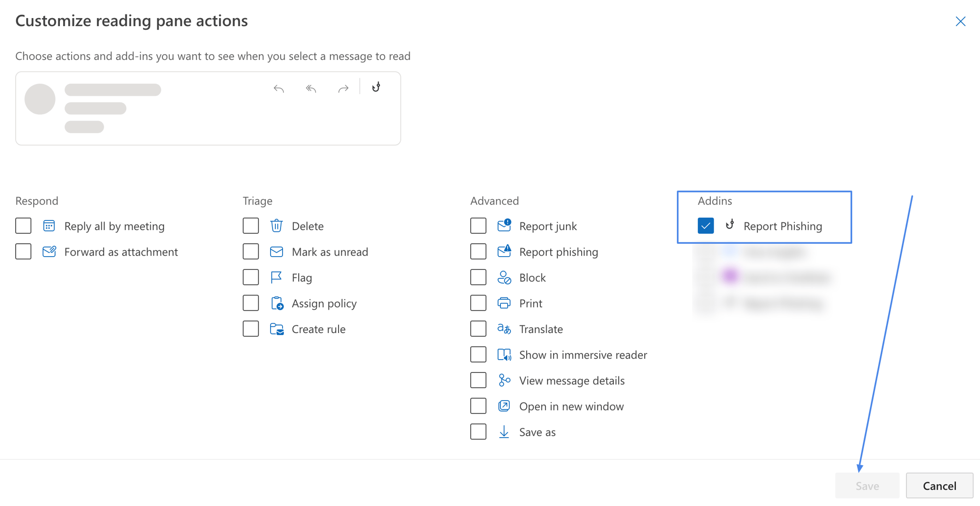Click the Block person icon
Screen dimensions: 980x506
pos(504,277)
